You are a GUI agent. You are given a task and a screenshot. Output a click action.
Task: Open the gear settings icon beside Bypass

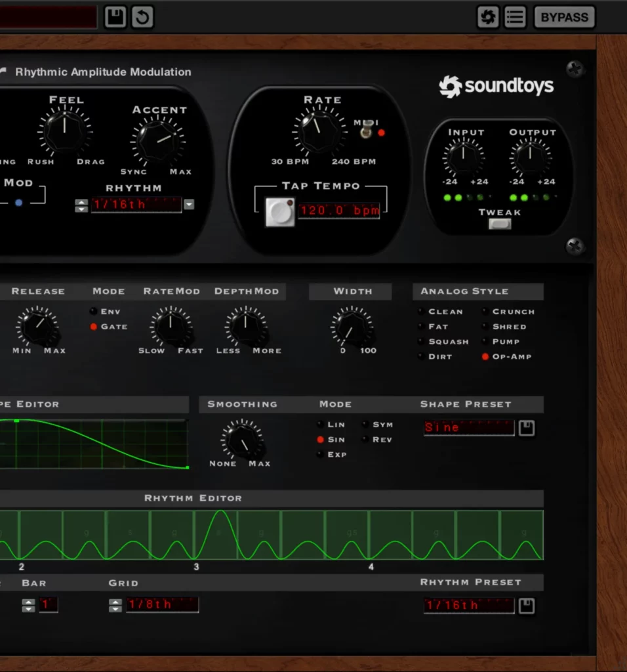(488, 17)
